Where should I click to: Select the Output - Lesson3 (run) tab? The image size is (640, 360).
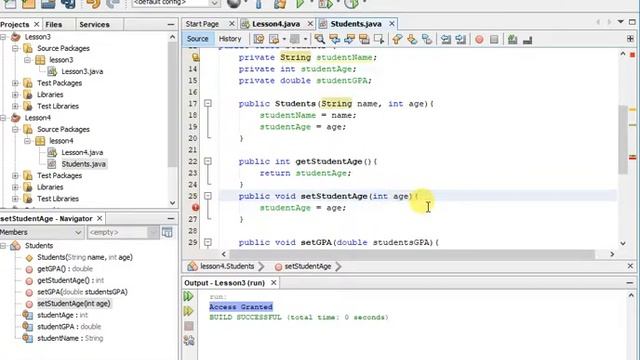click(224, 283)
